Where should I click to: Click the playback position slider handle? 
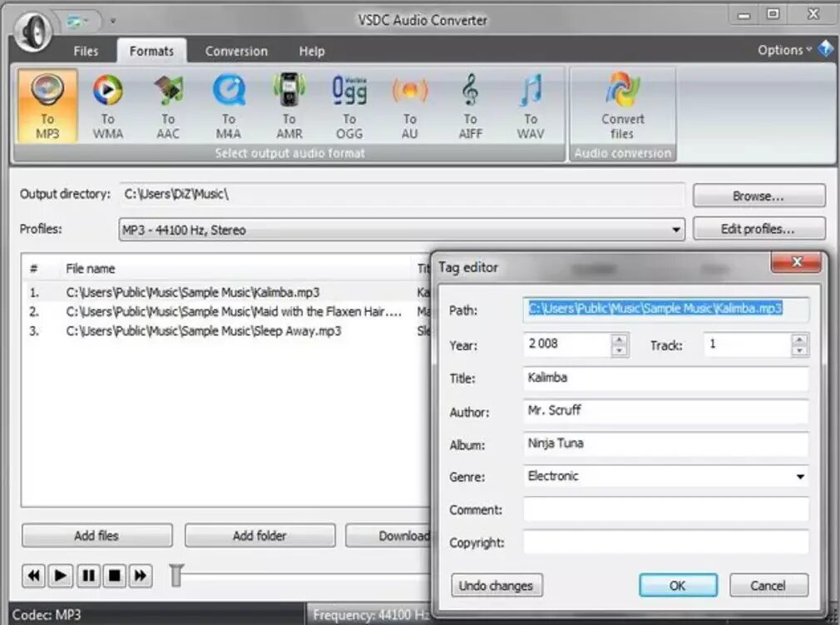tap(176, 576)
